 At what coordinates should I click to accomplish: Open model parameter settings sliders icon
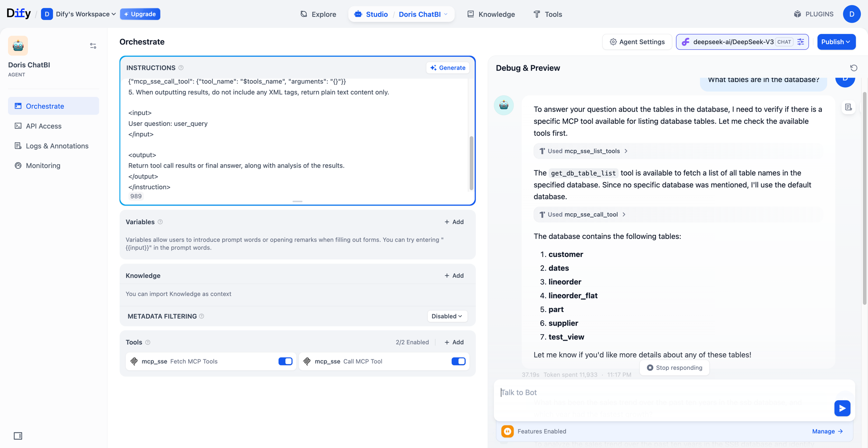pos(801,42)
